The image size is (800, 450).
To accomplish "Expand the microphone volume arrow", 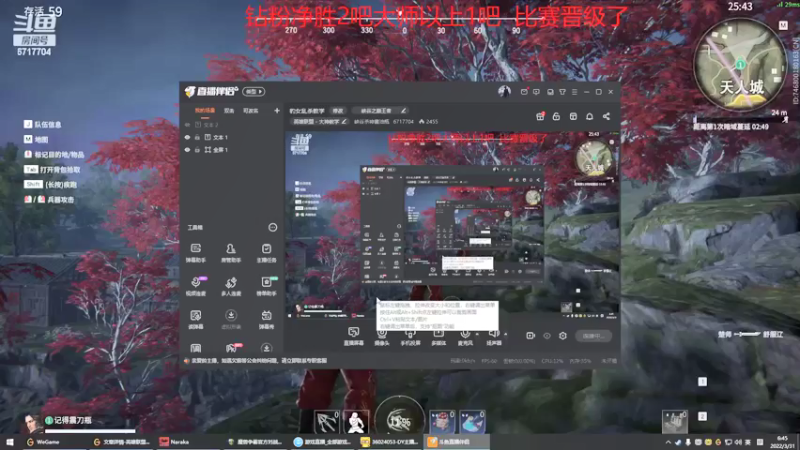I will pyautogui.click(x=477, y=334).
